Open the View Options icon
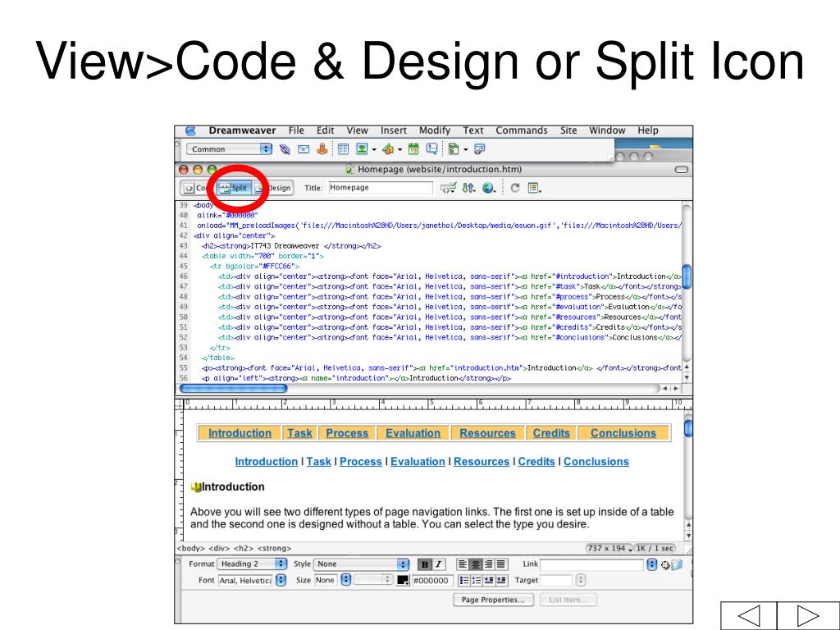This screenshot has height=630, width=840. point(534,188)
